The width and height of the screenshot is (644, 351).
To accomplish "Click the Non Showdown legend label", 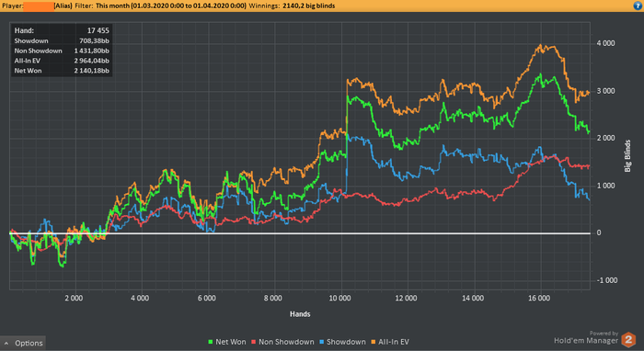I will [286, 342].
